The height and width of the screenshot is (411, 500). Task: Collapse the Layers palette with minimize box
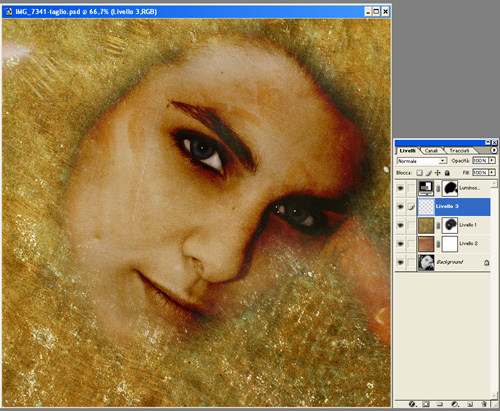[x=488, y=143]
